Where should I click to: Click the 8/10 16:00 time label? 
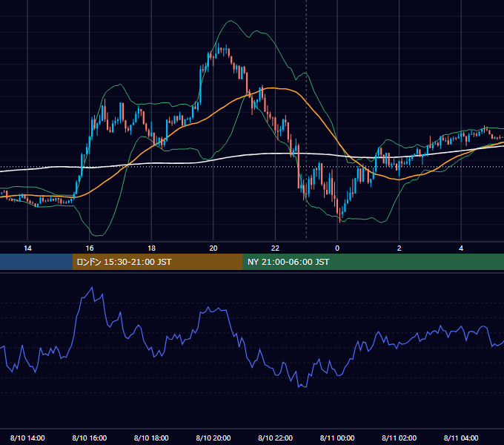90,438
